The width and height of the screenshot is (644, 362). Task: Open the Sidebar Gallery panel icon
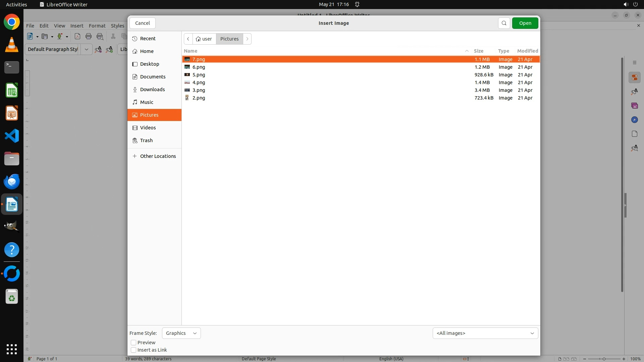pyautogui.click(x=634, y=106)
